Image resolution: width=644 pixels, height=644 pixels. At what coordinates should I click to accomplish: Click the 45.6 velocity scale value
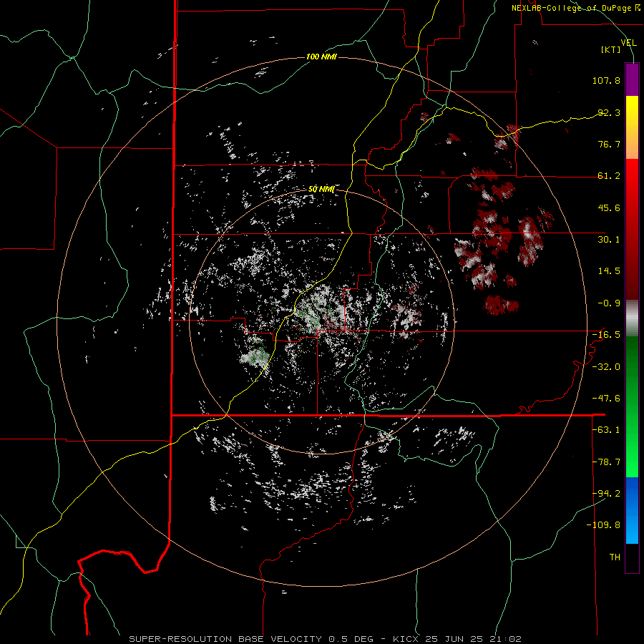pos(609,208)
